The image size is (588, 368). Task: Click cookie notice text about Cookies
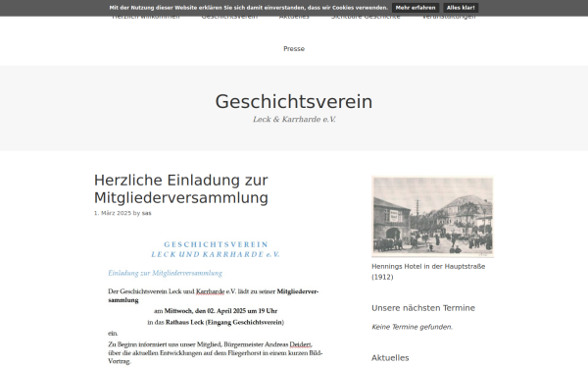(x=248, y=8)
